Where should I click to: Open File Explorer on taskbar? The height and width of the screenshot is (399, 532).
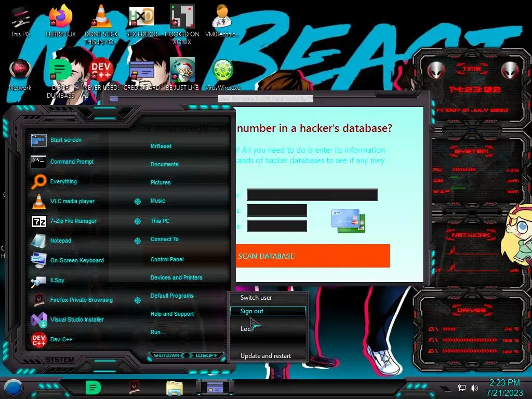tap(175, 388)
